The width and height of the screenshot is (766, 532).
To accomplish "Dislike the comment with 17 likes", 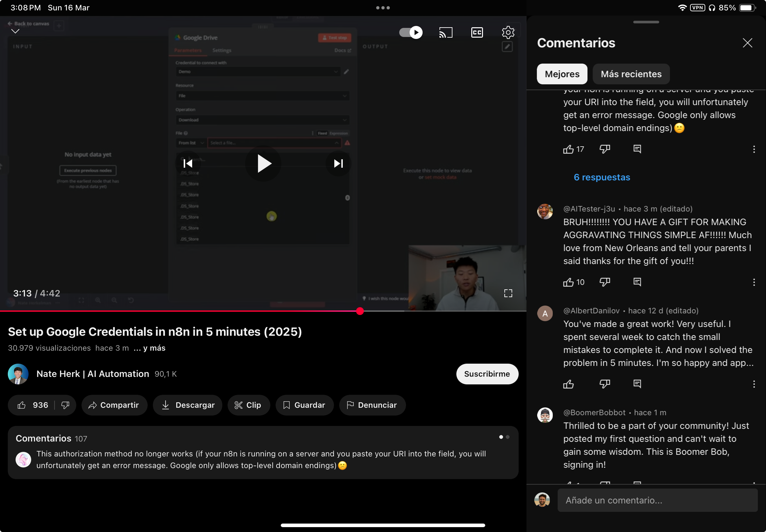I will coord(605,149).
